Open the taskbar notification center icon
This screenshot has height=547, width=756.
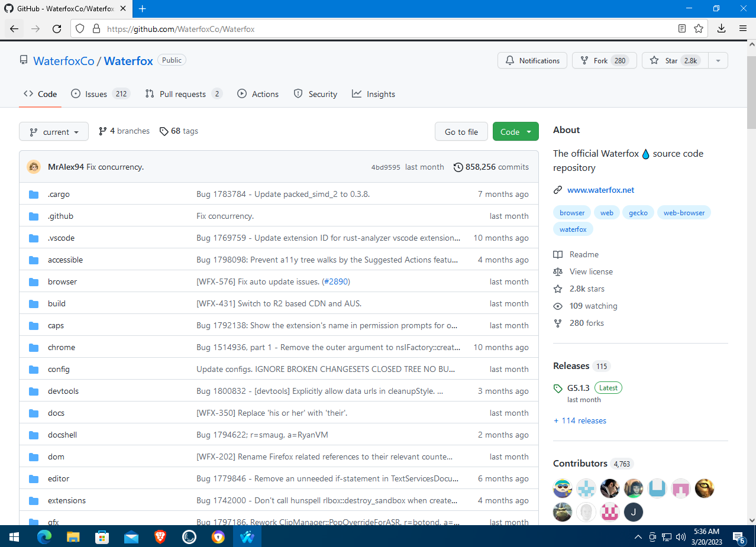click(739, 537)
